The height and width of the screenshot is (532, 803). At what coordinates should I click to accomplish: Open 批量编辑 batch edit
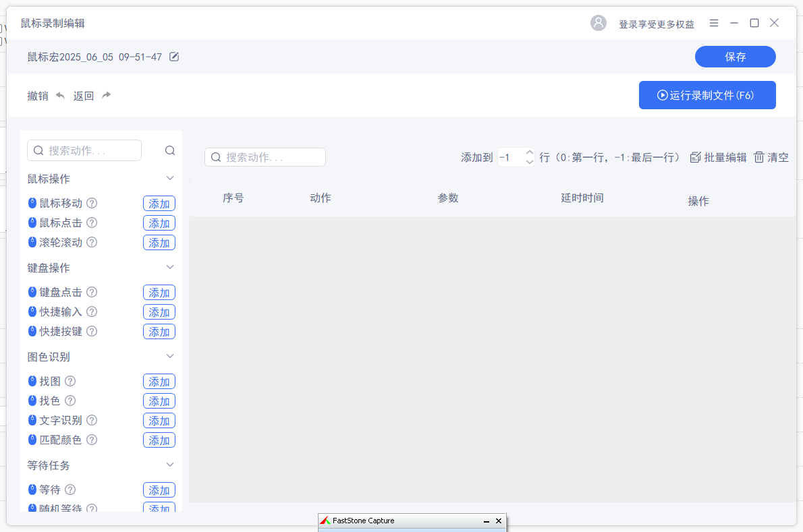[719, 157]
